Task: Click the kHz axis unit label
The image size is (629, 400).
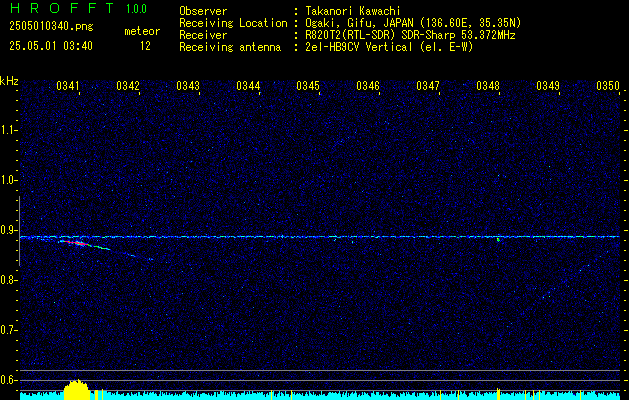Action: tap(9, 81)
